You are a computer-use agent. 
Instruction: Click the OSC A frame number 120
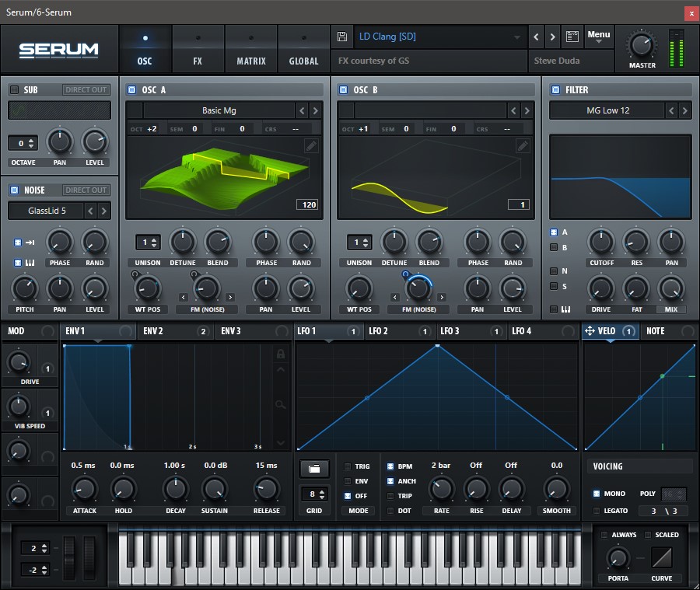click(309, 205)
